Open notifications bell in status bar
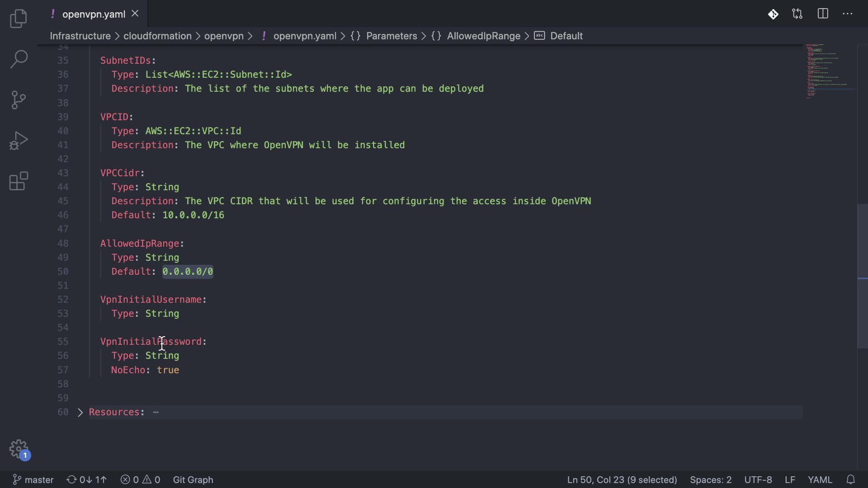The image size is (868, 488). tap(851, 479)
